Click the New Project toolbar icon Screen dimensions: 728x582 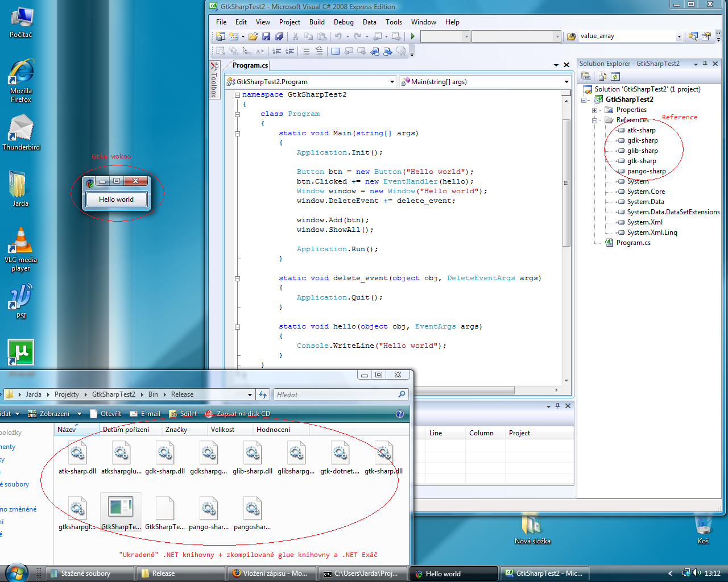(220, 36)
